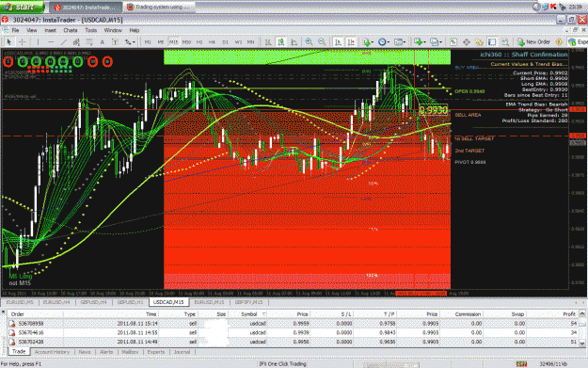The height and width of the screenshot is (368, 588).
Task: Open the periodicity clock dropdown
Action: [x=383, y=42]
